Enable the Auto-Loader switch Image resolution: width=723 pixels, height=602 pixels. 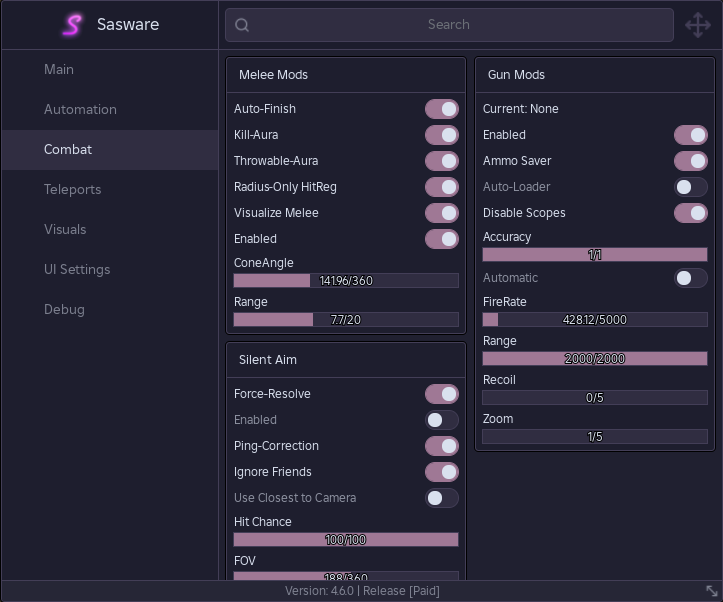(690, 187)
